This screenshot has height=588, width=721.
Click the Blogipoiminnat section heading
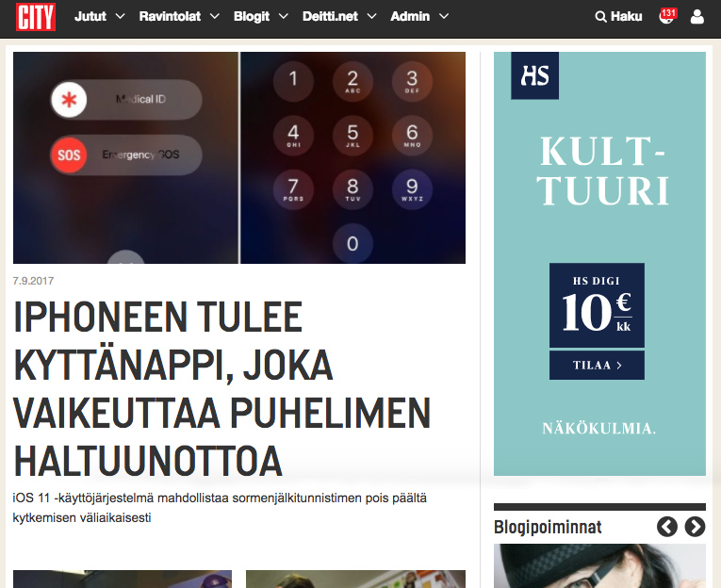(548, 527)
